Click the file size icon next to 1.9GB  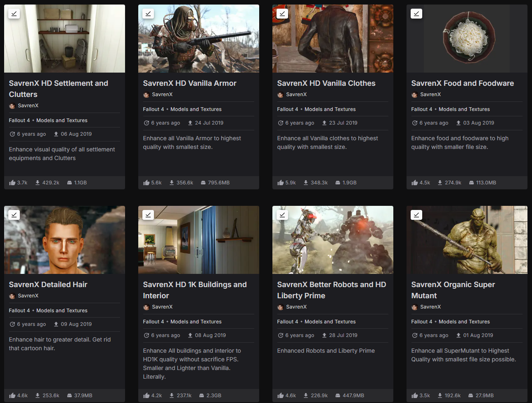[x=338, y=182]
